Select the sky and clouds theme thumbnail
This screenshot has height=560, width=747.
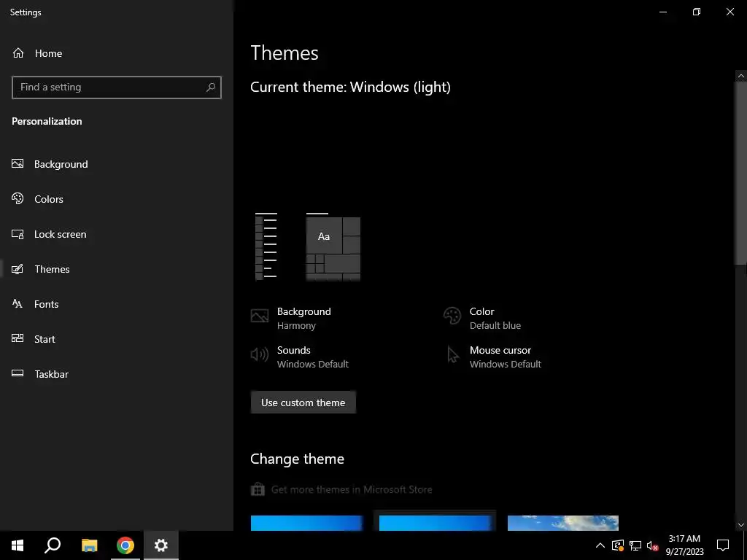point(563,523)
